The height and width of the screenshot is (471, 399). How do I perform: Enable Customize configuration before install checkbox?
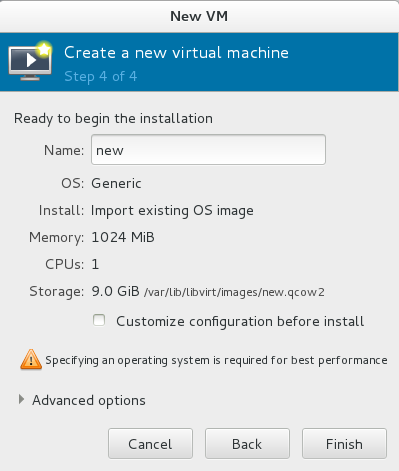pyautogui.click(x=99, y=320)
